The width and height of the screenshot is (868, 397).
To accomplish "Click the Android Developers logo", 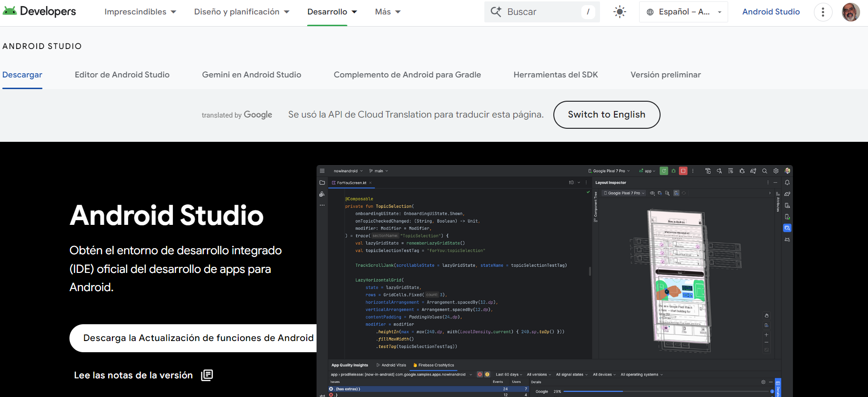I will [39, 11].
